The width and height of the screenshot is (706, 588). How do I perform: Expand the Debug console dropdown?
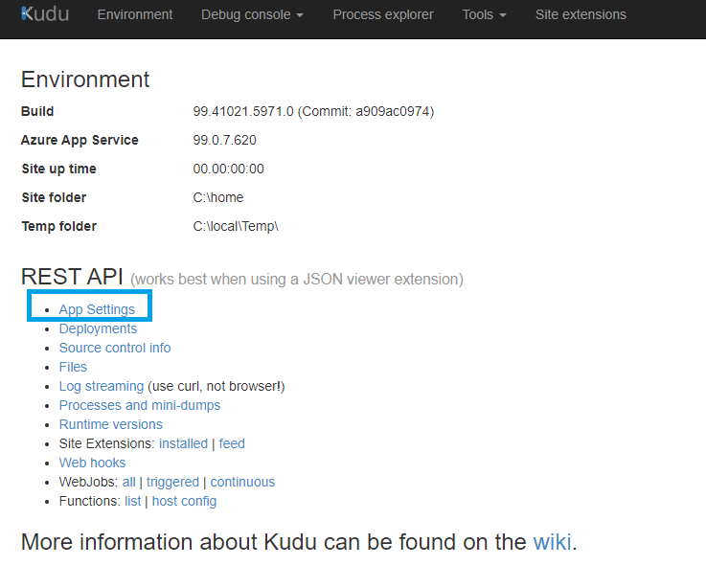(252, 14)
